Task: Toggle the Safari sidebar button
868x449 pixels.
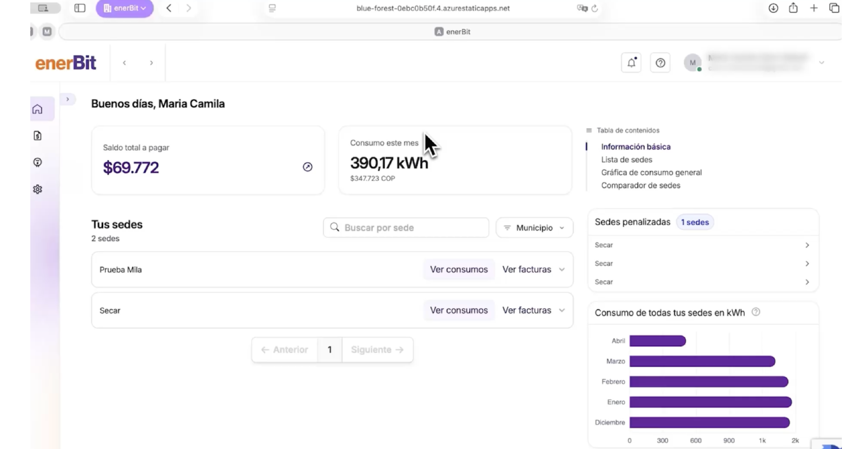Action: (x=80, y=8)
